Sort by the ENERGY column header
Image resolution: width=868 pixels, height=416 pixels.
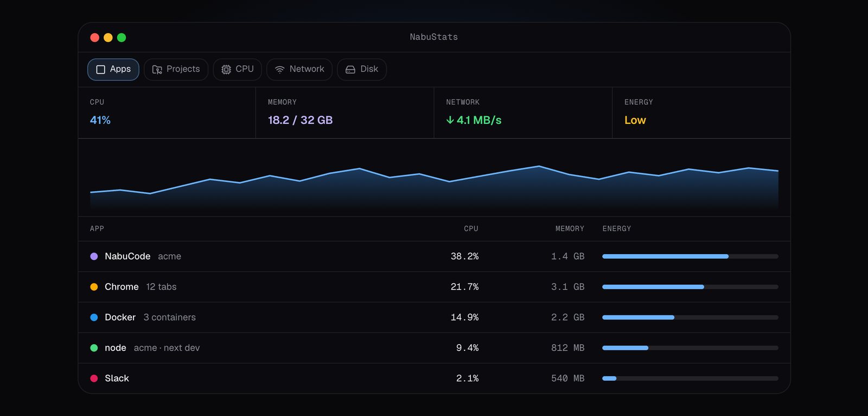[x=617, y=229]
